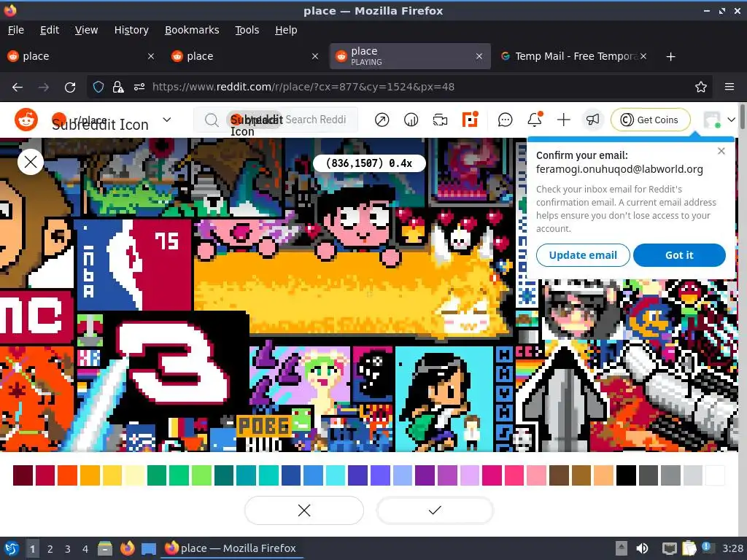Select the dark gray color swatch
The image size is (747, 560).
(648, 475)
